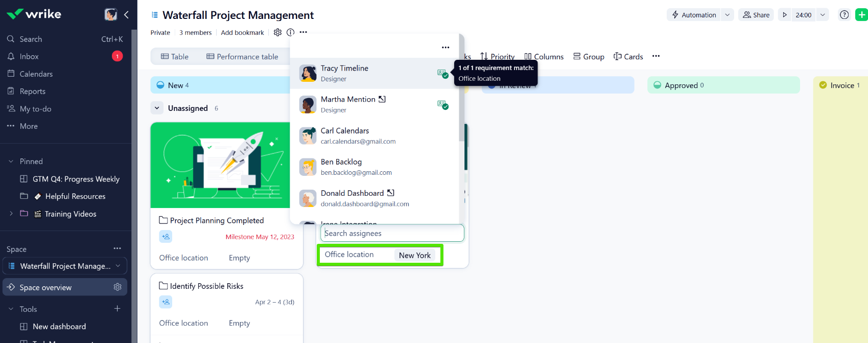Click the Search assignees field
This screenshot has height=343, width=868.
point(392,233)
